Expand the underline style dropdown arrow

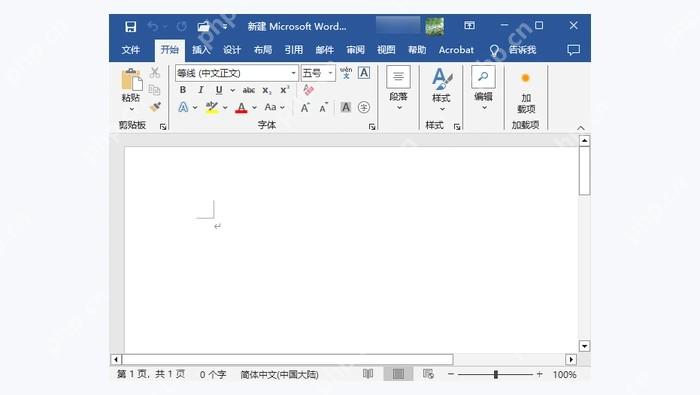tap(233, 90)
